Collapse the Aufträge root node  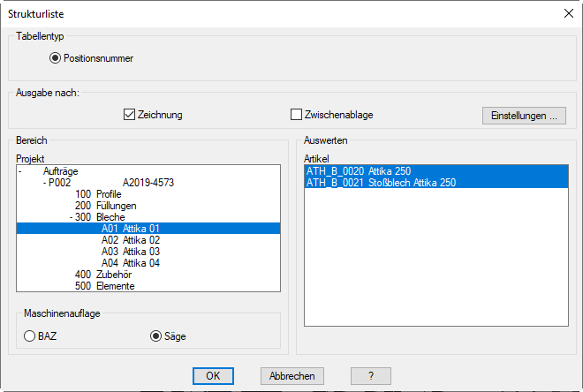20,171
